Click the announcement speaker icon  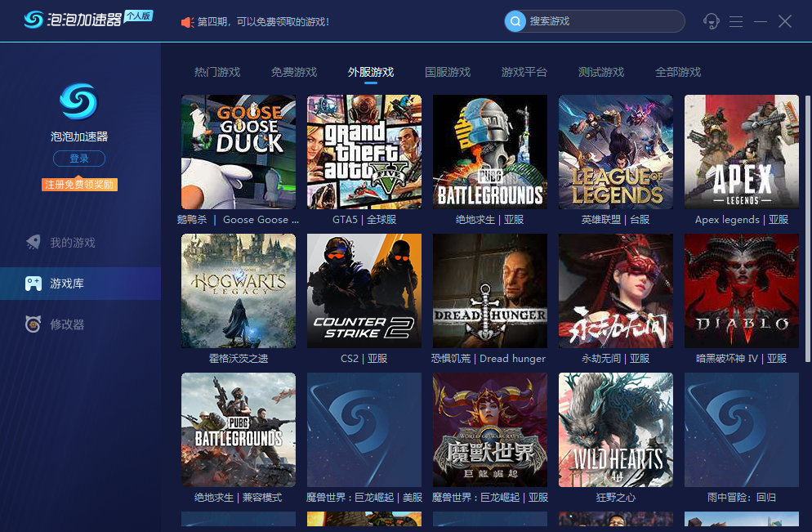187,22
